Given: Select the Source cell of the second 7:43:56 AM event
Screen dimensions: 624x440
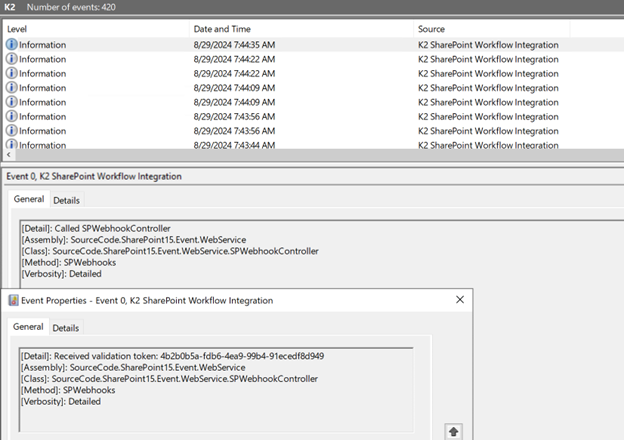Looking at the screenshot, I should coord(488,131).
